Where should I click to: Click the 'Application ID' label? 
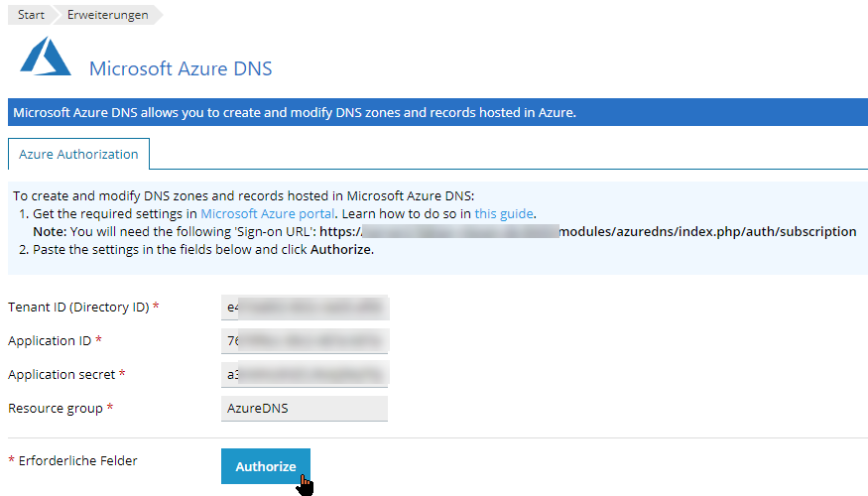pyautogui.click(x=50, y=341)
